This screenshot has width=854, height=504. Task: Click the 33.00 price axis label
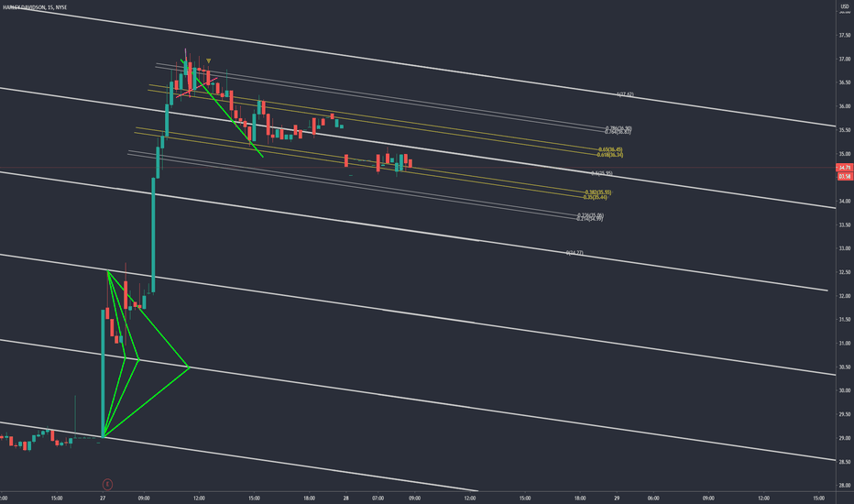pos(845,248)
